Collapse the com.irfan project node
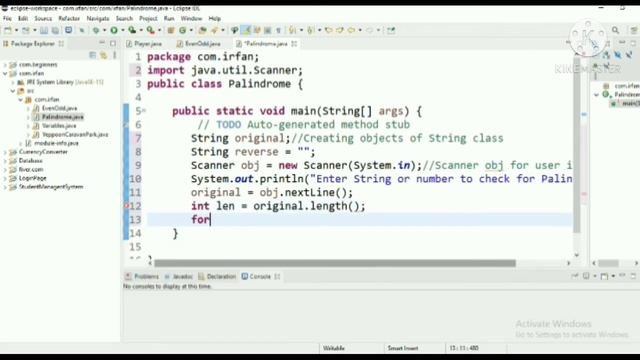Image resolution: width=640 pixels, height=360 pixels. 5,73
